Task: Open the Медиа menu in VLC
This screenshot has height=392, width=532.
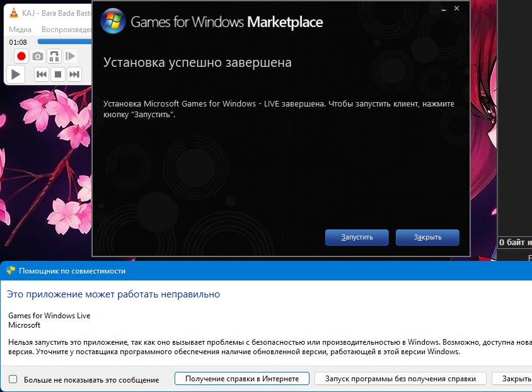Action: coord(20,30)
